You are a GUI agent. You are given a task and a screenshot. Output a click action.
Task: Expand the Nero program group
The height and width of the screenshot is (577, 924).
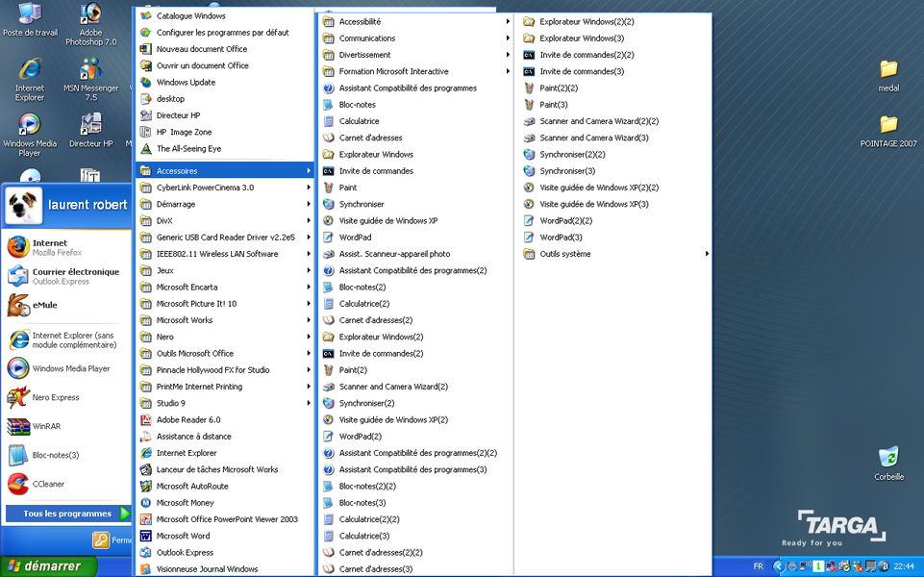224,337
